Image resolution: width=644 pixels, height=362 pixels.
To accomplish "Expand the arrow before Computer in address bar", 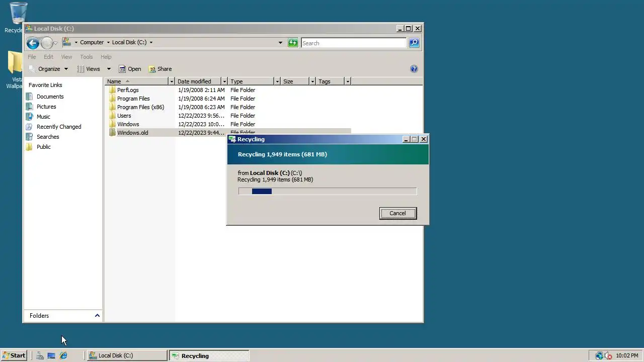I will 76,43.
